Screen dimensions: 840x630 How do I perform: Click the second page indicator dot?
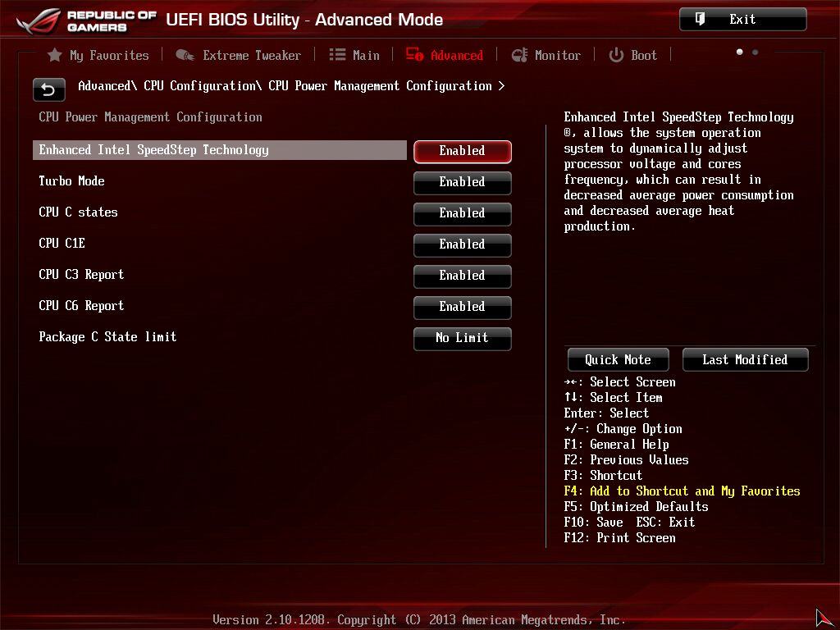click(755, 52)
